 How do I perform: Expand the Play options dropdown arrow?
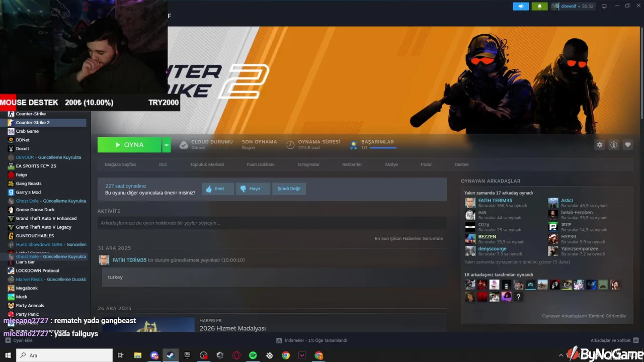pyautogui.click(x=167, y=145)
